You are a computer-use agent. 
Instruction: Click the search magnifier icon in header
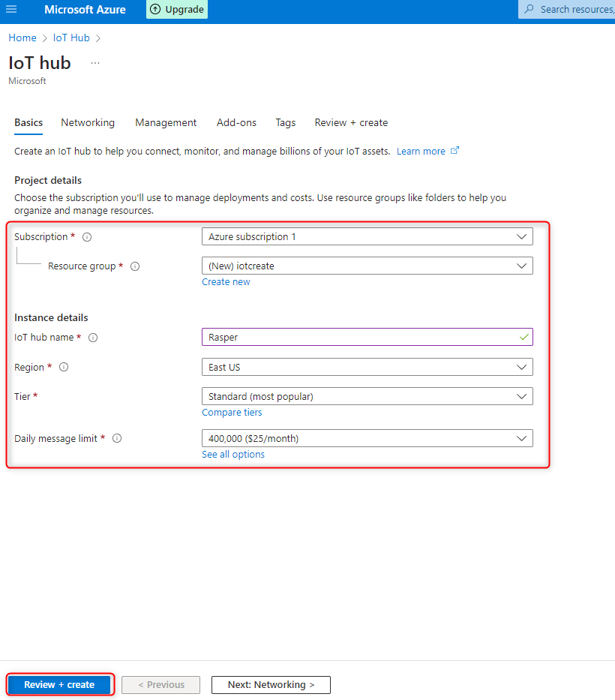(529, 9)
